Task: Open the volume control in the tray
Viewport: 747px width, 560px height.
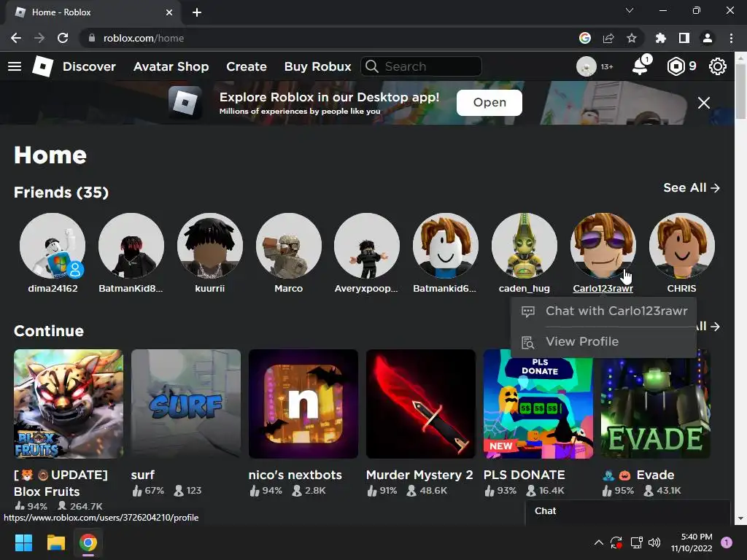Action: [x=654, y=542]
